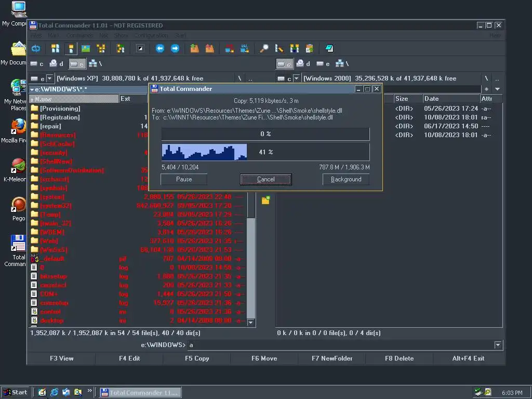The height and width of the screenshot is (399, 532).
Task: Click the separate tree panel icon
Action: (x=121, y=48)
